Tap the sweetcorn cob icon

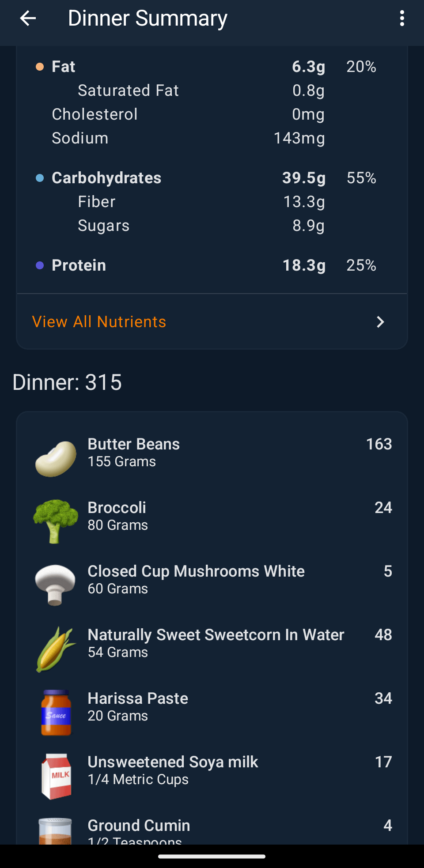[x=56, y=649]
